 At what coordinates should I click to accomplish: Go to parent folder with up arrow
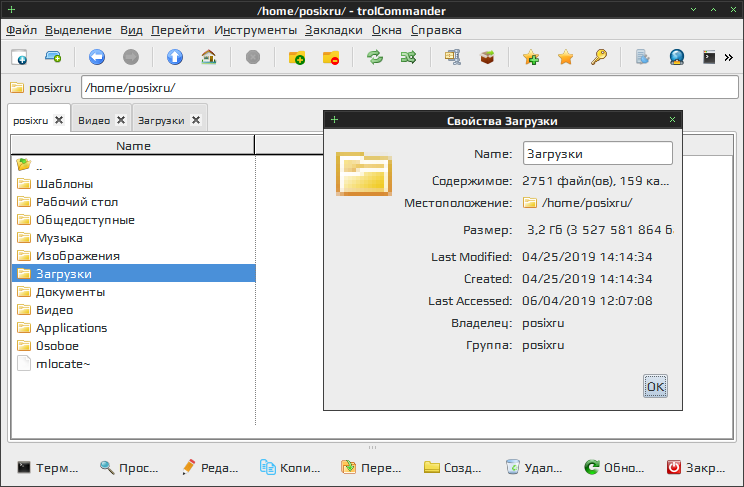pos(175,57)
